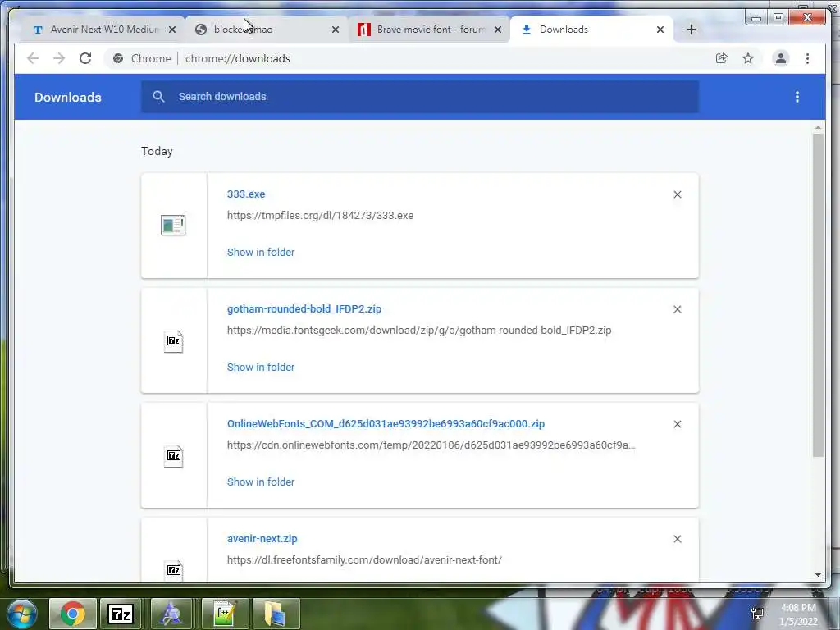Screen dimensions: 840x630
Task: Bookmark this page with the star icon
Action: [x=748, y=58]
